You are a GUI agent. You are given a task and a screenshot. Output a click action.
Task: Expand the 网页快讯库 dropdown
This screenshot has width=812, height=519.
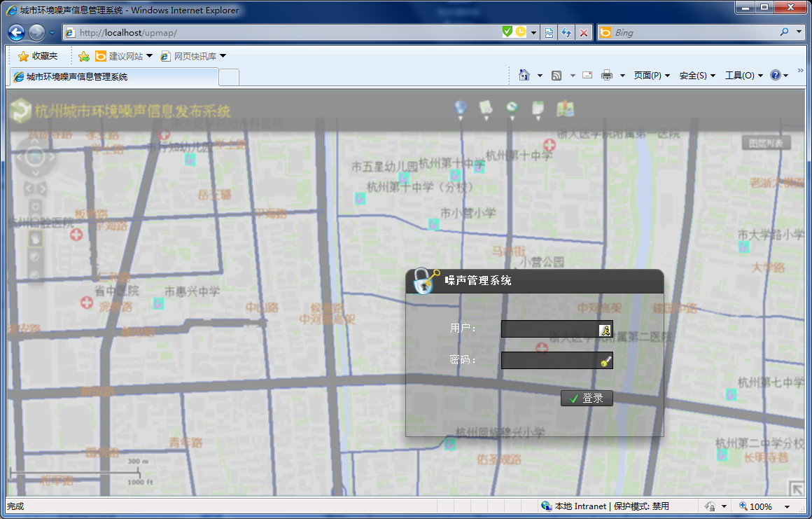223,56
